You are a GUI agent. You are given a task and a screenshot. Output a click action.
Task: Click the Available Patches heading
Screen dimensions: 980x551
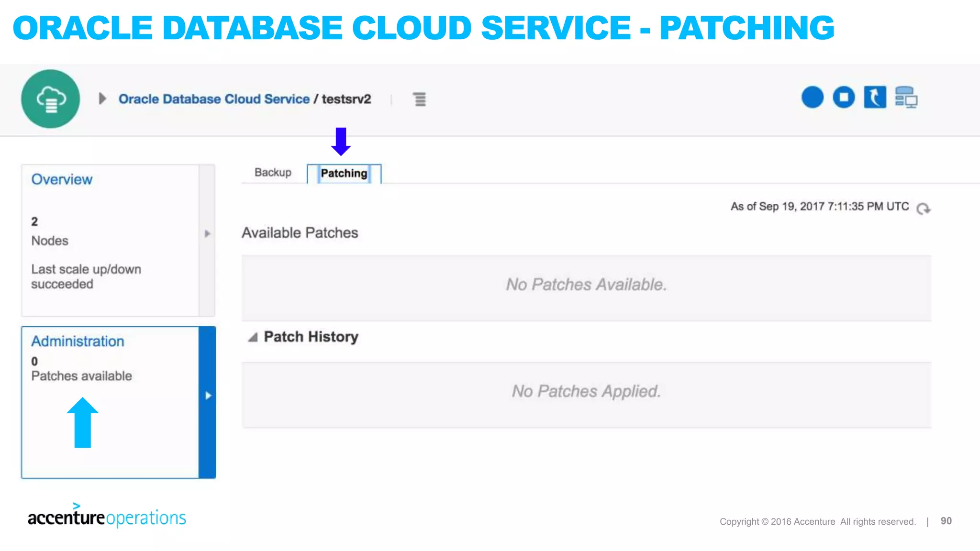[300, 233]
